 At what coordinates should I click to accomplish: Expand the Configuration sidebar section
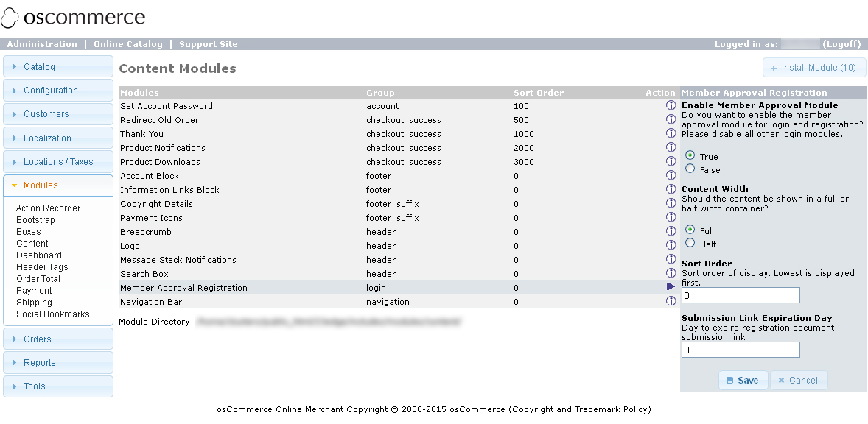point(58,91)
